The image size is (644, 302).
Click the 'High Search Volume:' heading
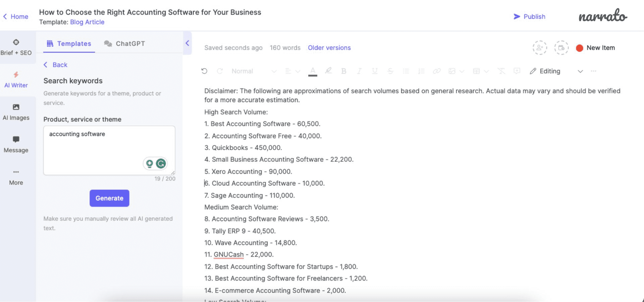(x=236, y=112)
